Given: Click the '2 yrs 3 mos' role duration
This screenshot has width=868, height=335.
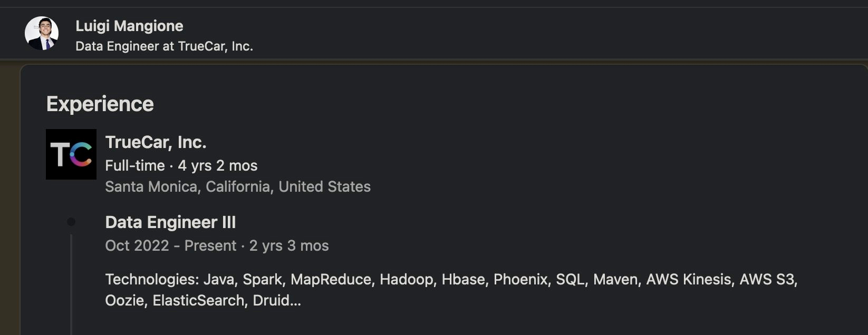Looking at the screenshot, I should pos(289,245).
